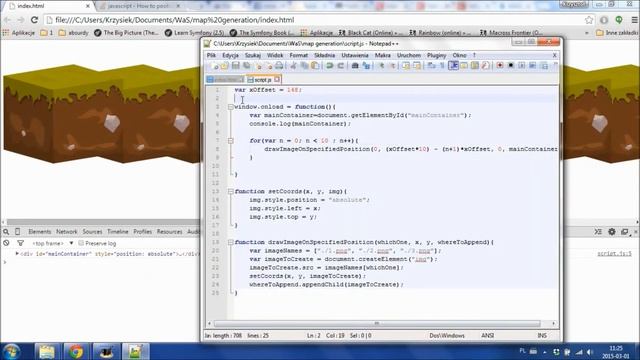Reload the page in Chrome
The image size is (640, 360).
[x=34, y=20]
